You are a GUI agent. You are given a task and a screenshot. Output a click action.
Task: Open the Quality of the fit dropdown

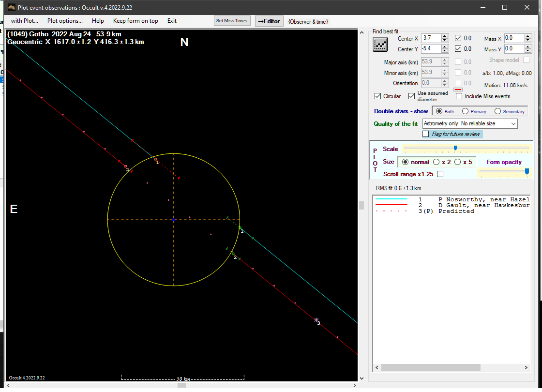point(470,123)
